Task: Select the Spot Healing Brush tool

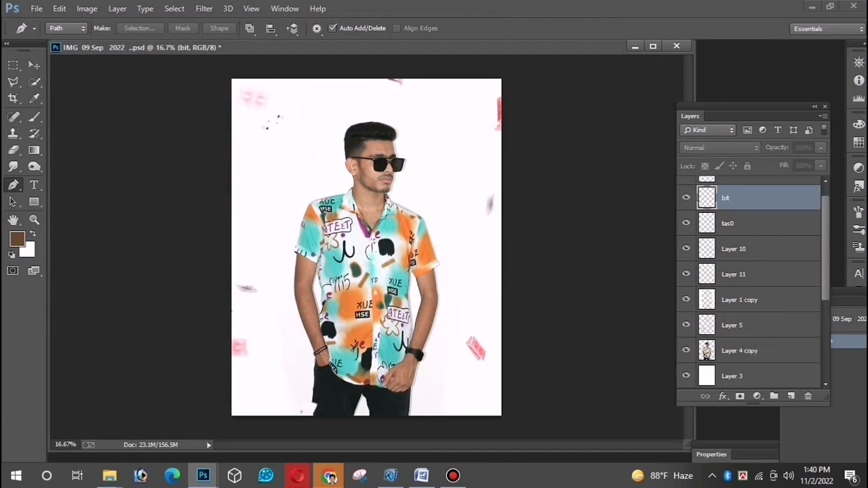Action: coord(13,117)
